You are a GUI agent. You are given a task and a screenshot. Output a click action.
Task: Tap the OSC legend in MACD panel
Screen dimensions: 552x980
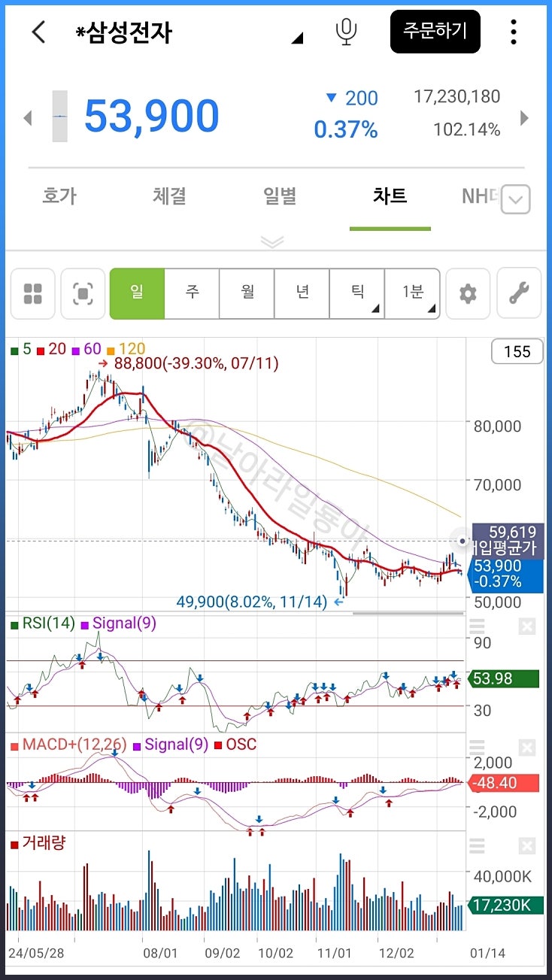235,745
